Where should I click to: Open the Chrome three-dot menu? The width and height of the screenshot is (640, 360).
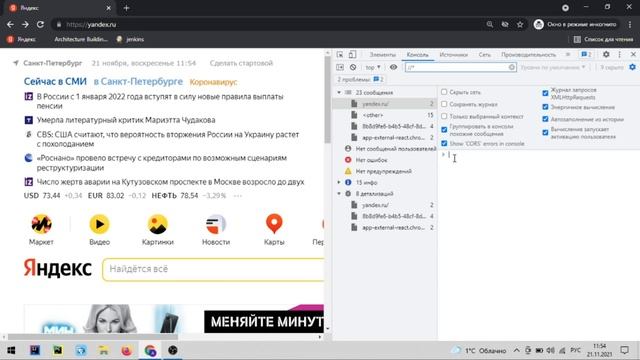(x=631, y=24)
